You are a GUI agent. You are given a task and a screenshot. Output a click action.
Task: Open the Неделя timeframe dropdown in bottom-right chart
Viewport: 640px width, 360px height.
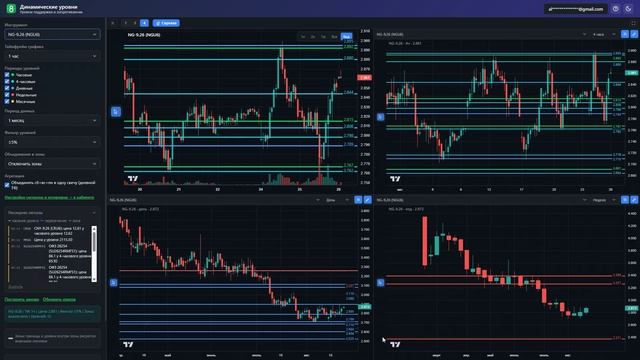604,200
